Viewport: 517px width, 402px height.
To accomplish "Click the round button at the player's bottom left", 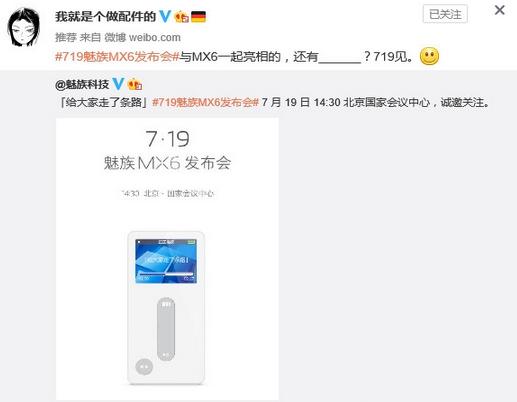I will tap(144, 367).
